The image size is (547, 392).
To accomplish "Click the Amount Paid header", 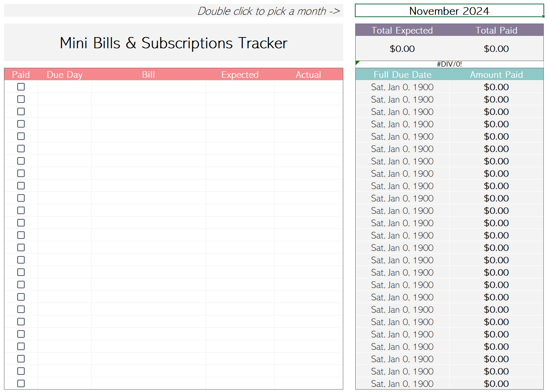I will coord(496,75).
